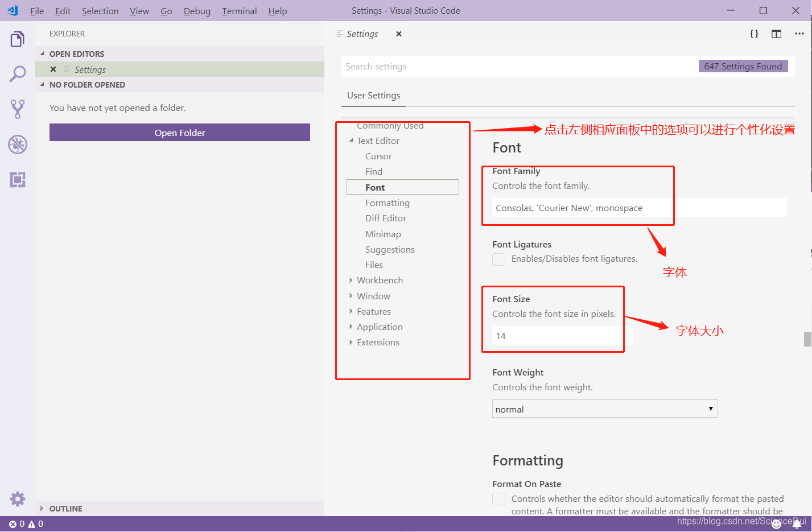Open the Go menu
The image size is (812, 532).
(x=166, y=11)
